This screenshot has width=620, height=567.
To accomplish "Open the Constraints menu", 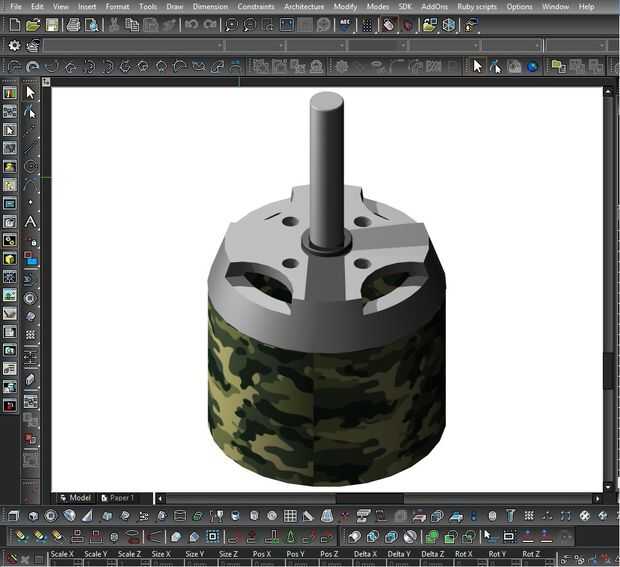I will tap(256, 6).
